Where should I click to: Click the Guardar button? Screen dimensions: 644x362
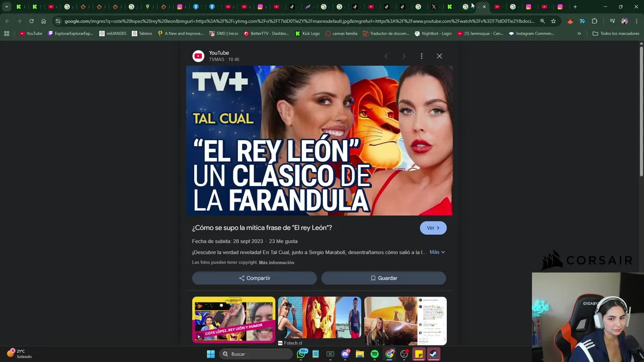(384, 278)
